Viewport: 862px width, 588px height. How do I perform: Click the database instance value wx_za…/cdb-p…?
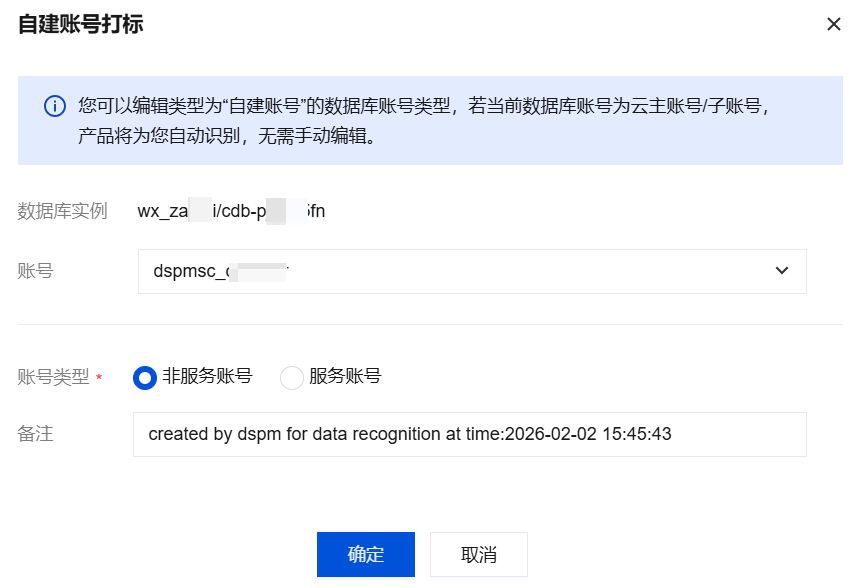[231, 211]
